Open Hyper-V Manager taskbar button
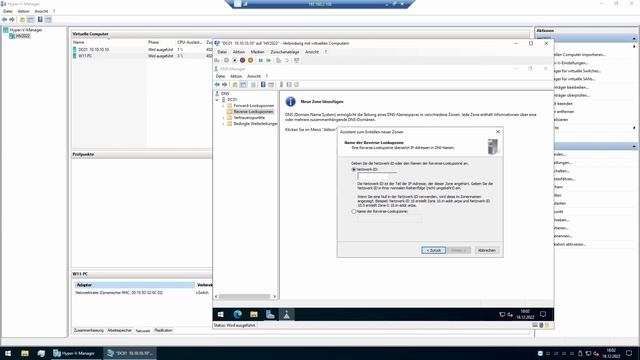Viewport: 640px width, 360px height. 75,353
